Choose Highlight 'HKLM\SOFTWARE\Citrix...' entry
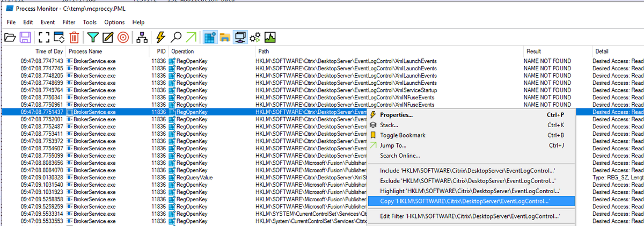 [471, 191]
